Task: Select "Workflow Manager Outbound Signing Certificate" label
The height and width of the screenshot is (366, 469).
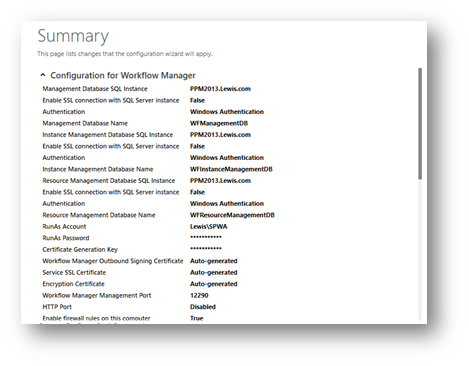Action: (x=113, y=261)
